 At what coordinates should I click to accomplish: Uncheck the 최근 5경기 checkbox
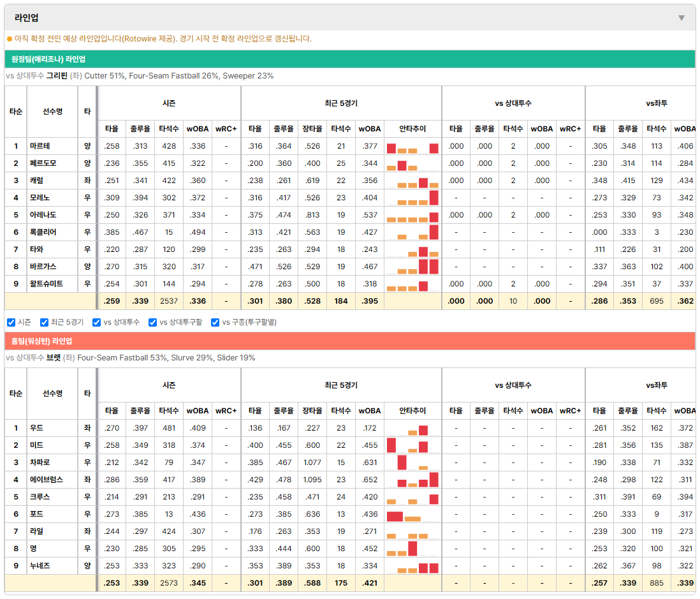point(44,323)
